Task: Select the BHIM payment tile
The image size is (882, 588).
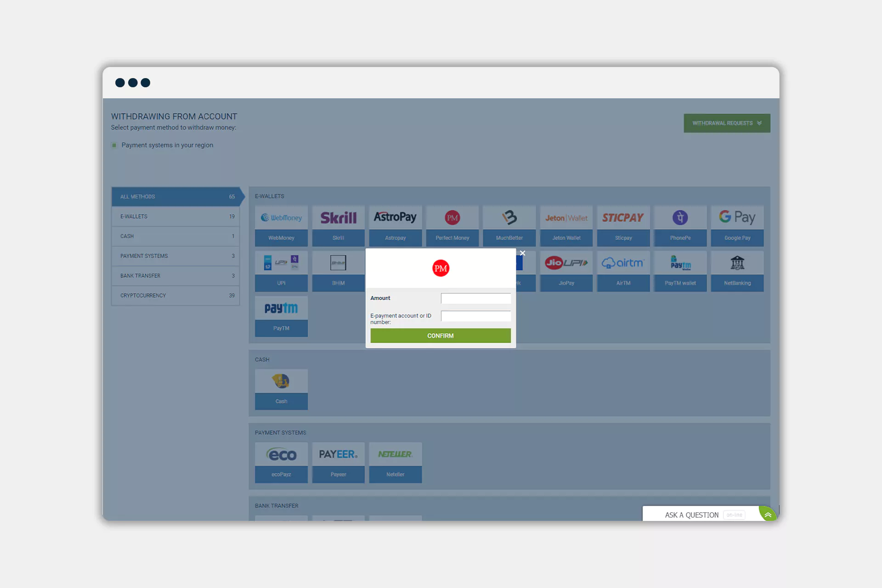Action: click(x=338, y=271)
